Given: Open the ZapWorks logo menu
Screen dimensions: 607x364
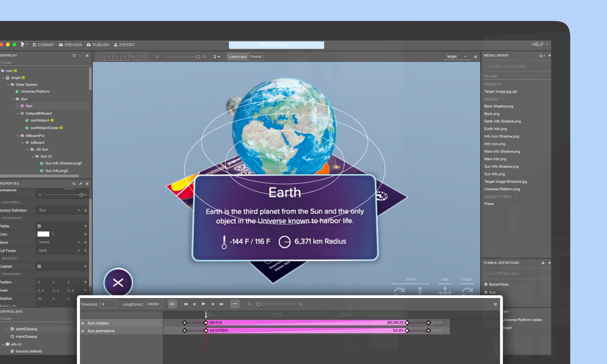Looking at the screenshot, I should pos(24,44).
